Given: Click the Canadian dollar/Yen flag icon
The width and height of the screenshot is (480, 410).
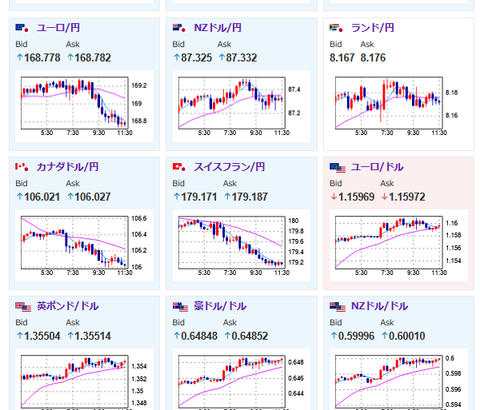Looking at the screenshot, I should (22, 167).
